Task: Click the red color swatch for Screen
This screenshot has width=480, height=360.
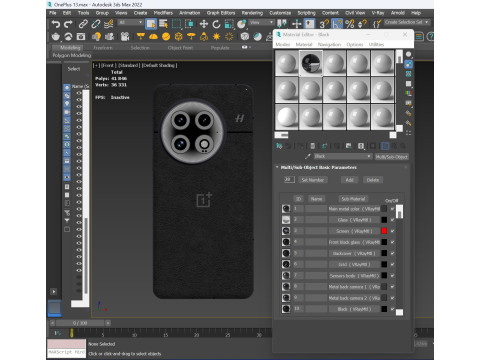Action: pyautogui.click(x=384, y=231)
